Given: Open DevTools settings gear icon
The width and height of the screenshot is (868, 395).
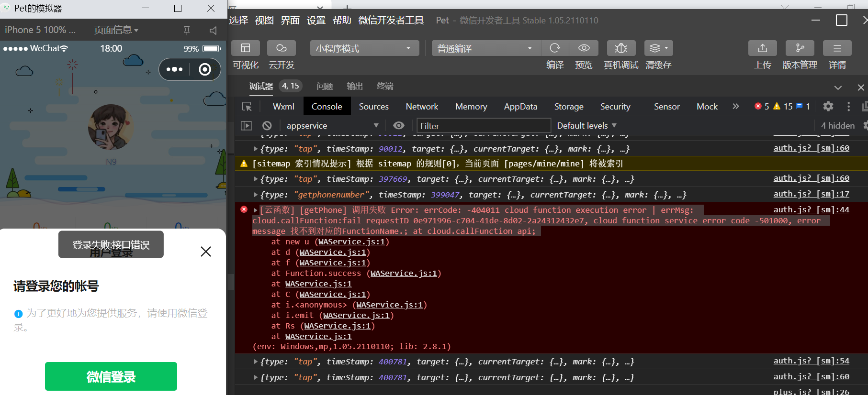Looking at the screenshot, I should (828, 106).
